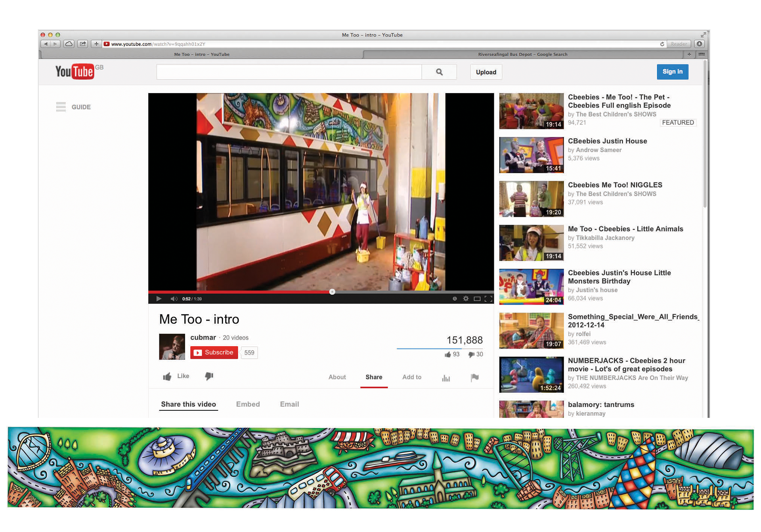761x532 pixels.
Task: Enter video fullscreen mode
Action: tap(489, 299)
